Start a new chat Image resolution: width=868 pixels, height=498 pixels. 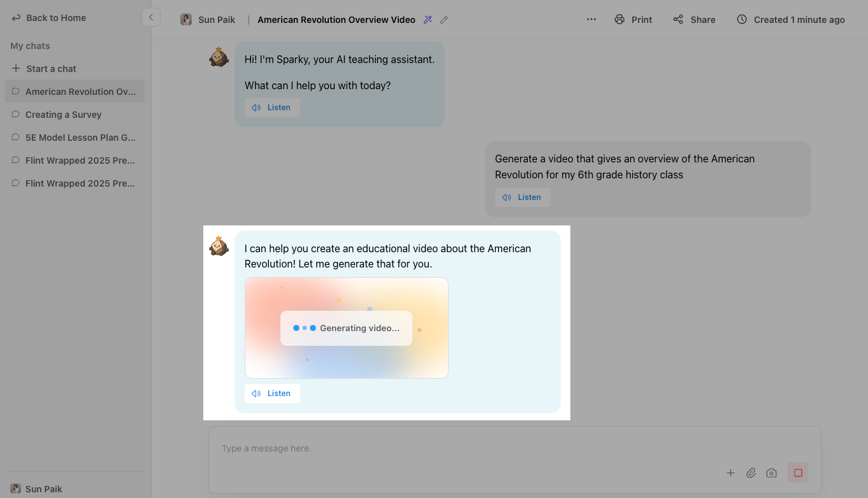[44, 69]
